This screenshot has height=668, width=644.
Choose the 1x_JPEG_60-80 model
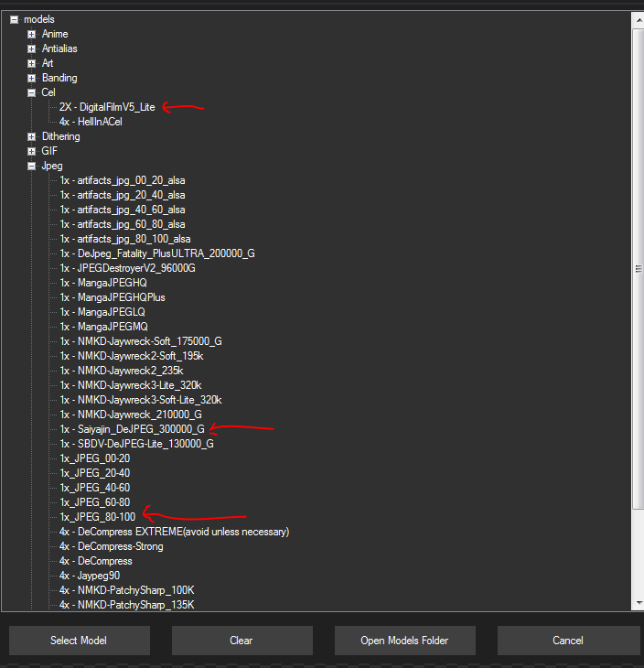94,502
